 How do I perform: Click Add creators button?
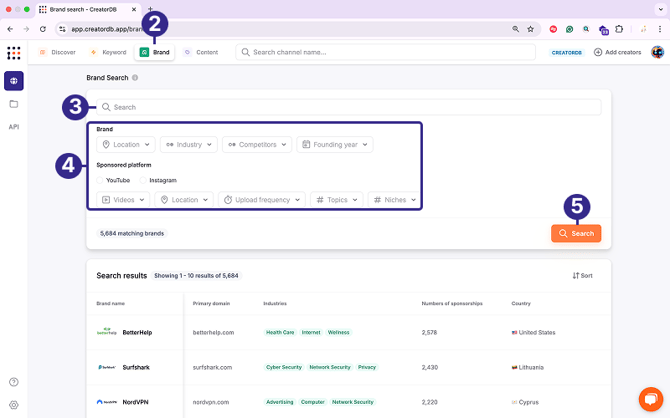point(617,52)
